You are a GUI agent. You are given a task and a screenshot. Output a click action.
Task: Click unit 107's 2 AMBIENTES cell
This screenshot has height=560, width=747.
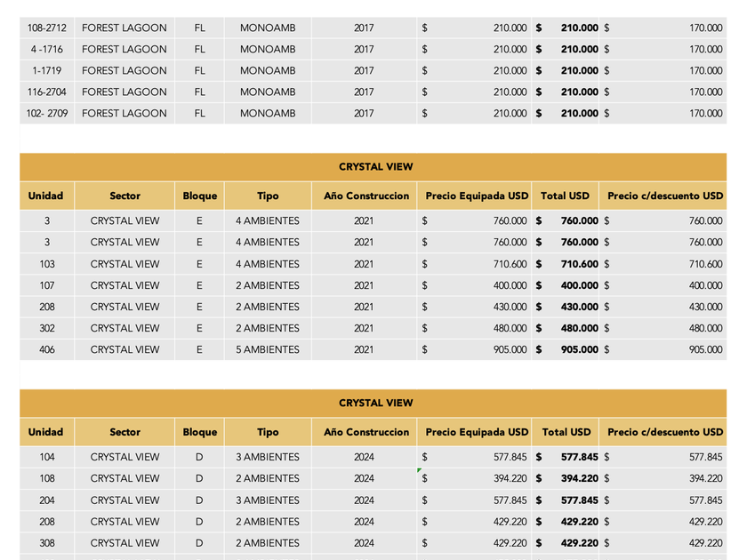pos(268,285)
